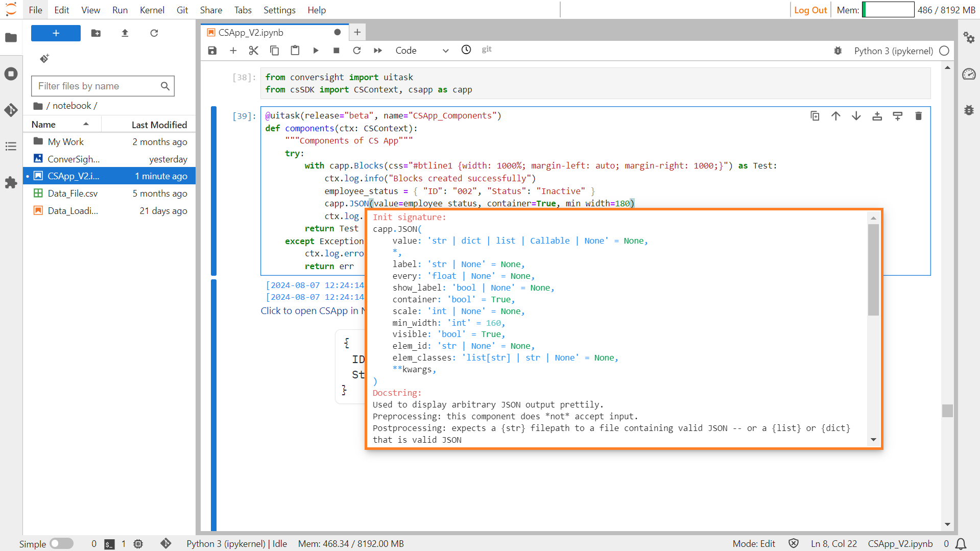The image size is (980, 551).
Task: Open Running Terminals and Kernels panel
Action: click(x=11, y=74)
